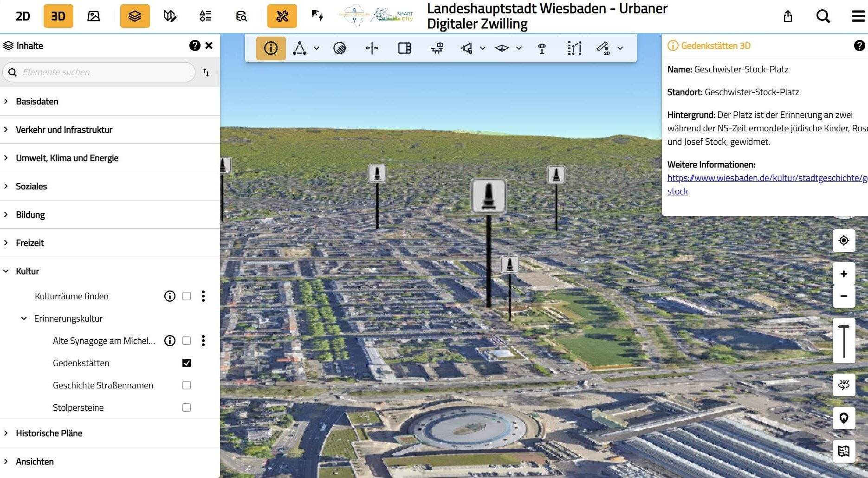Viewport: 868px width, 478px height.
Task: Activate the shadow analysis tool
Action: 340,48
